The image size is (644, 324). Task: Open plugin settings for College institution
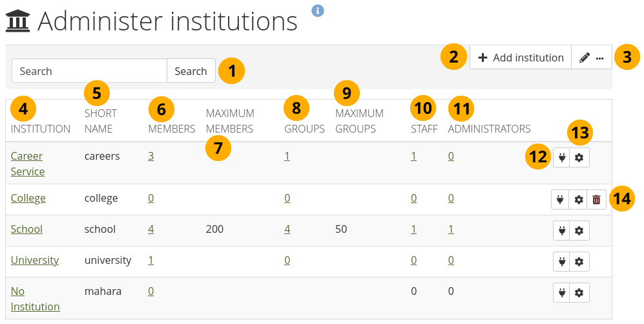(560, 200)
